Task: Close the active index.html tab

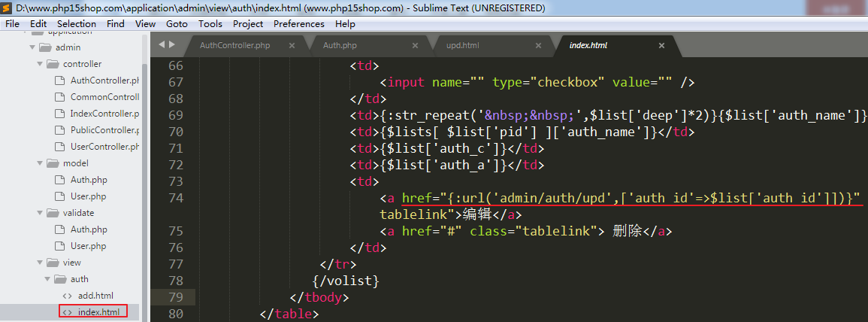Action: [661, 46]
